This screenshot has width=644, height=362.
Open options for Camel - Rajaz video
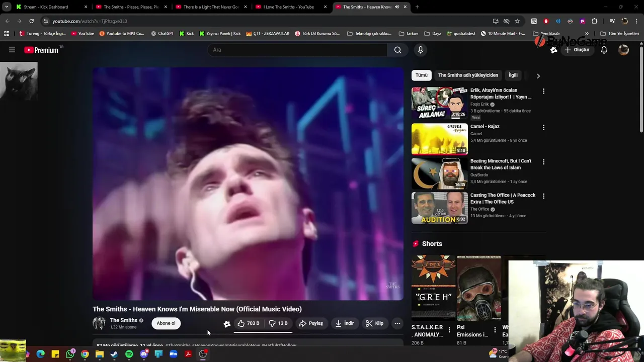pyautogui.click(x=543, y=128)
